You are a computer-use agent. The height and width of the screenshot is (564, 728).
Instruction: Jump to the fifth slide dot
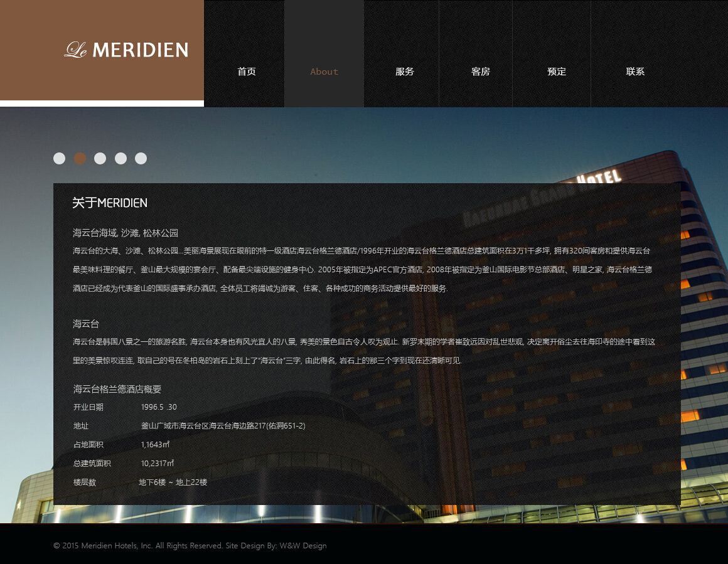[141, 158]
